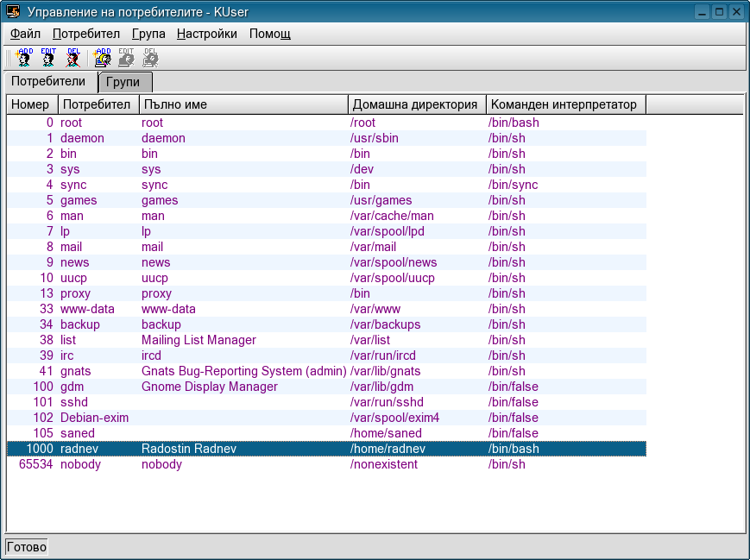Open the Помощ menu
This screenshot has width=750, height=560.
coord(269,35)
